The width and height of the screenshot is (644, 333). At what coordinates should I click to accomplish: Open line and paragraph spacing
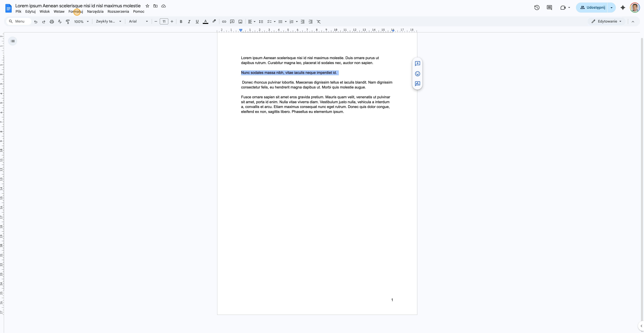click(261, 22)
